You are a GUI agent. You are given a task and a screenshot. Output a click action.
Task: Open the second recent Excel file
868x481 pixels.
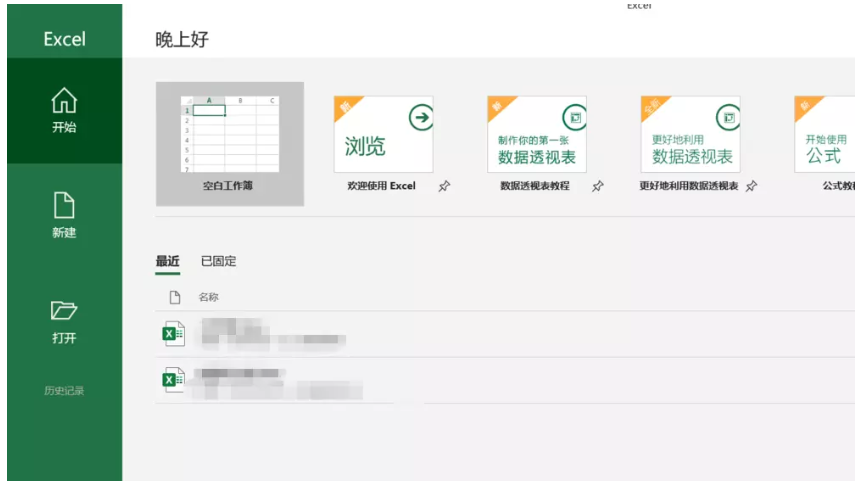tap(505, 380)
